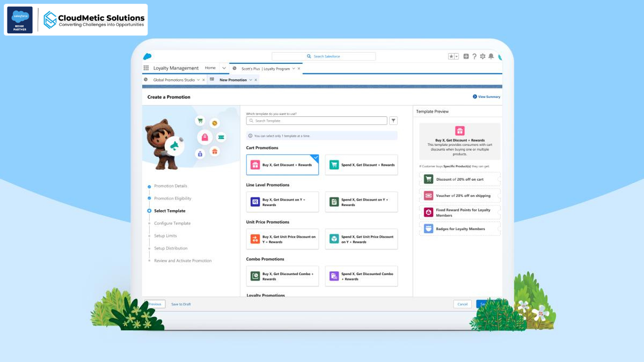This screenshot has width=644, height=362.
Task: Click the Previous button
Action: tap(155, 304)
